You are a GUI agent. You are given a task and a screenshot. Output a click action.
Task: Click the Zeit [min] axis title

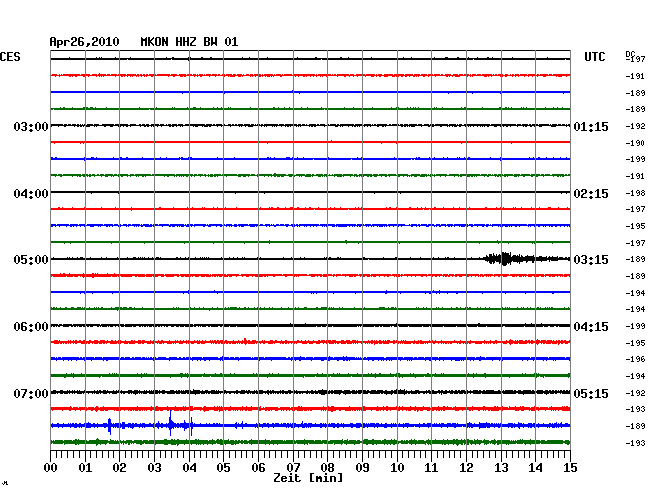pyautogui.click(x=308, y=478)
